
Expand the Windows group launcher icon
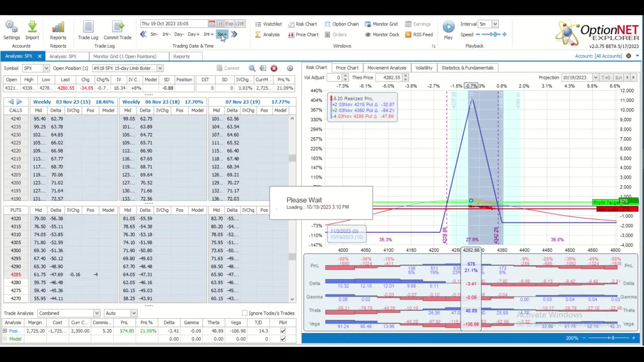pyautogui.click(x=433, y=46)
